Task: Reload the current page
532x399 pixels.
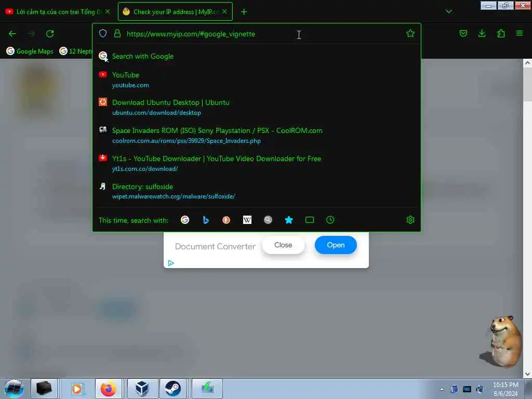Action: coord(50,34)
